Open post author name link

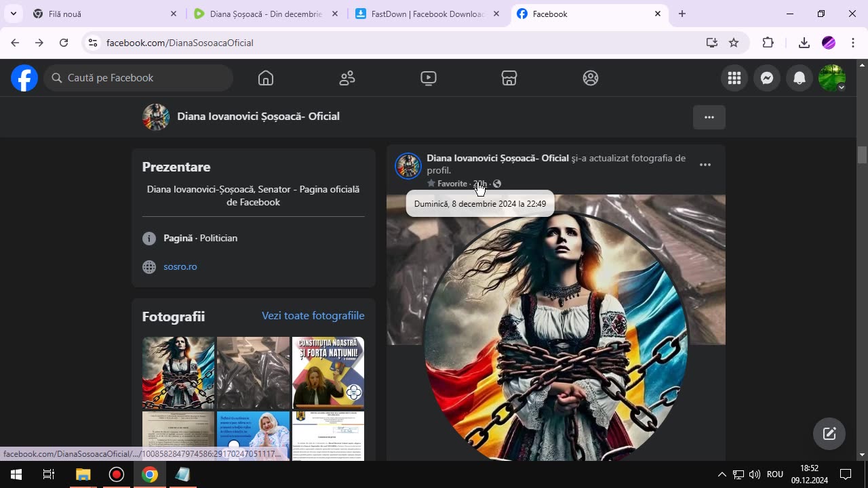[x=498, y=158]
